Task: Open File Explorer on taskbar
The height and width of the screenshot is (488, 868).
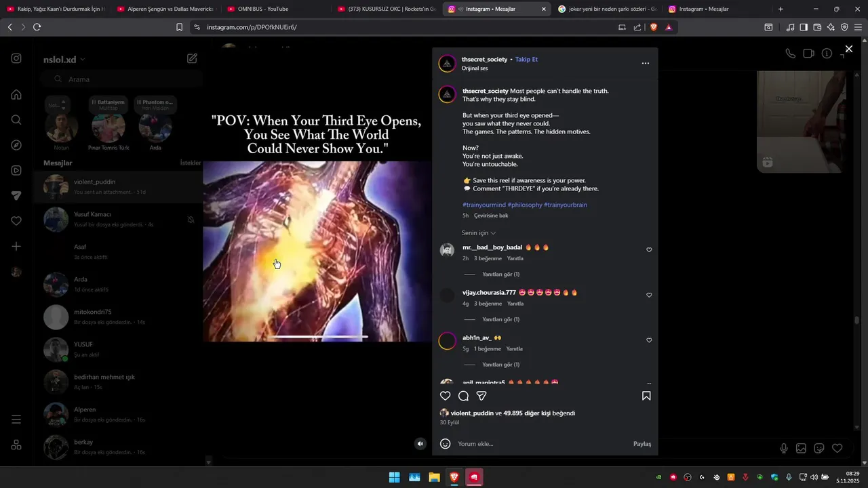Action: point(434,477)
